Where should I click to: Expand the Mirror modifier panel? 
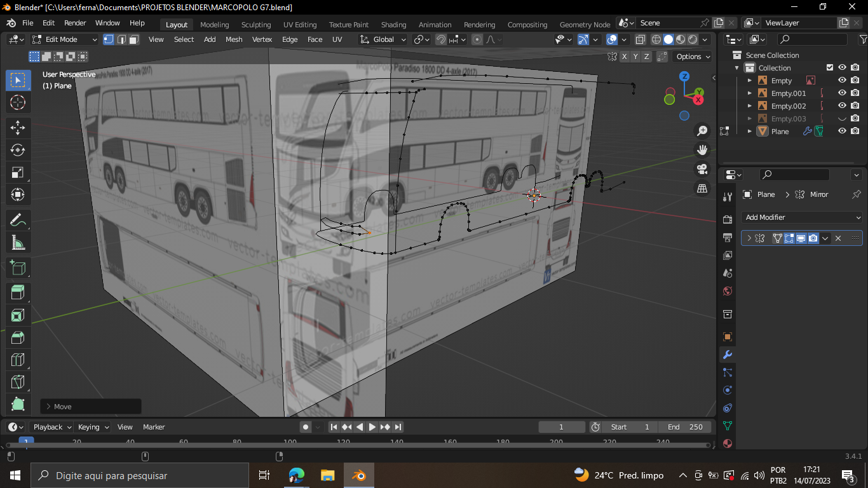(749, 238)
